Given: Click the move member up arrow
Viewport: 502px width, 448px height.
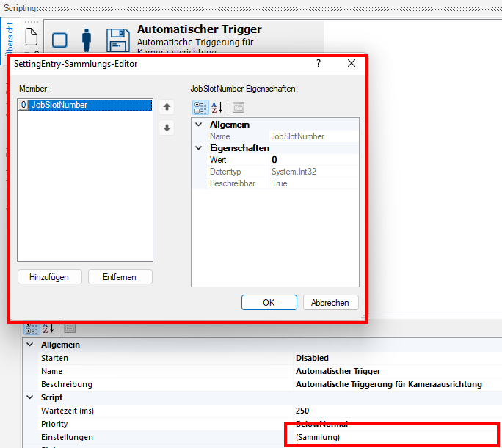Looking at the screenshot, I should coord(167,106).
